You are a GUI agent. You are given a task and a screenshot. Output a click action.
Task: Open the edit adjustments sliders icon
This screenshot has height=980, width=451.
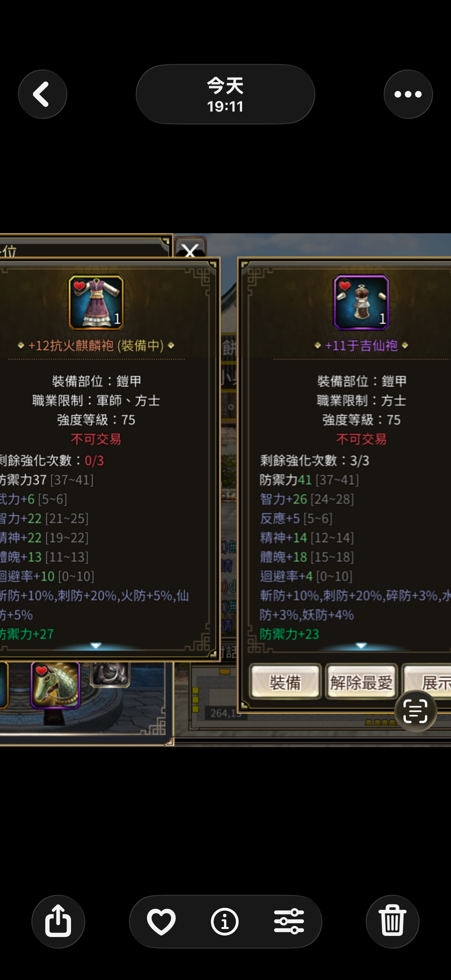pos(289,921)
